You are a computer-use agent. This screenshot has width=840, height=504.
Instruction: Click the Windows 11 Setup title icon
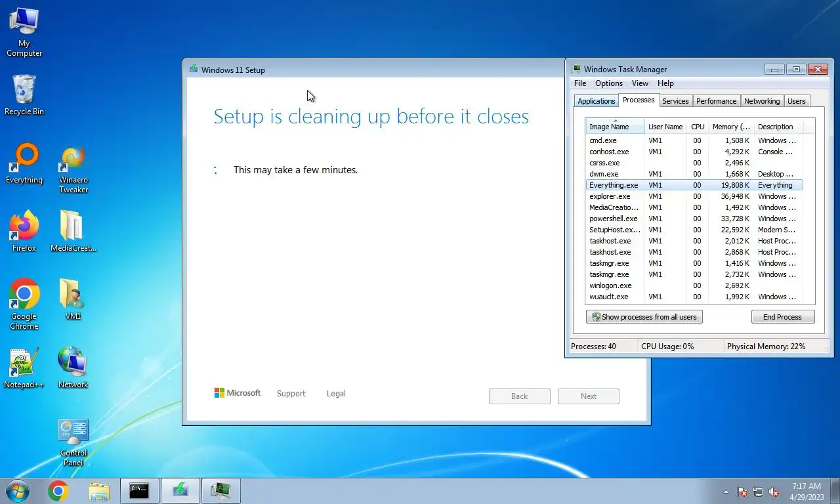(194, 69)
